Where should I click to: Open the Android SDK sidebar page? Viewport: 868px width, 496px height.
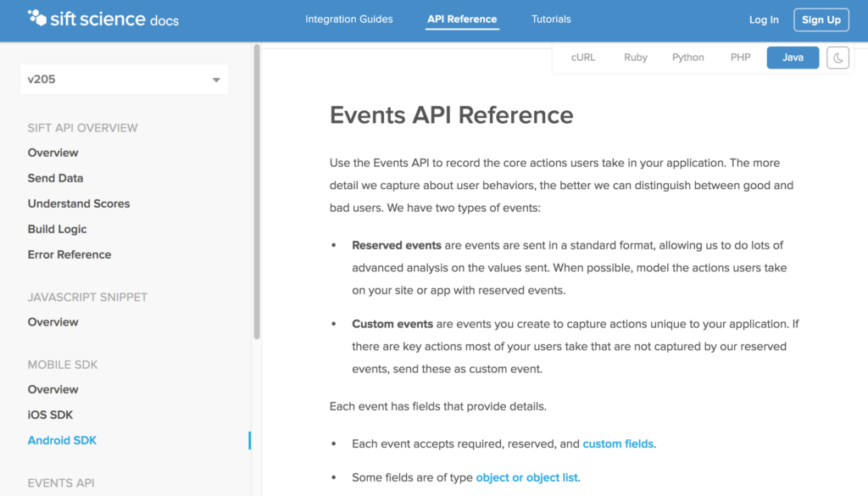coord(62,440)
